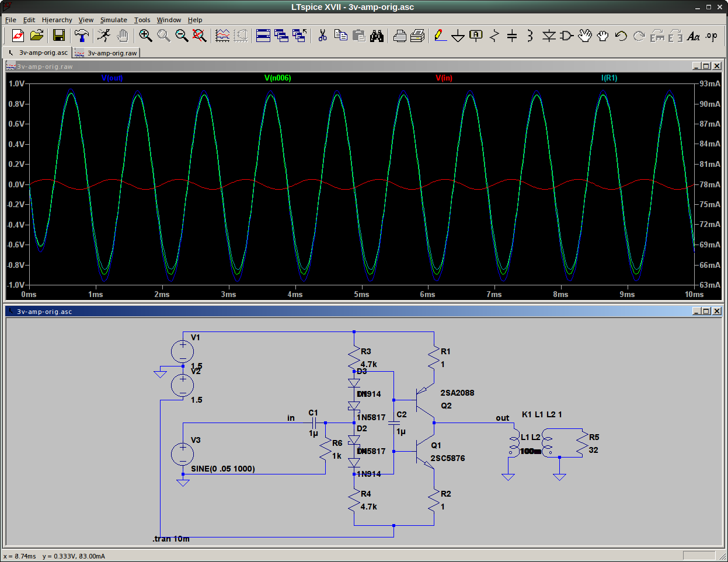Click the SINE(0 .05 1000) source value

[x=223, y=469]
